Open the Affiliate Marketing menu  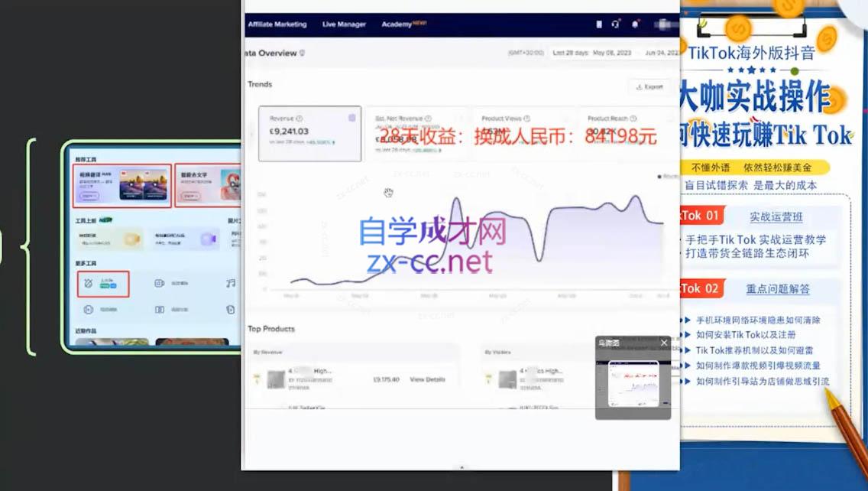(x=277, y=24)
